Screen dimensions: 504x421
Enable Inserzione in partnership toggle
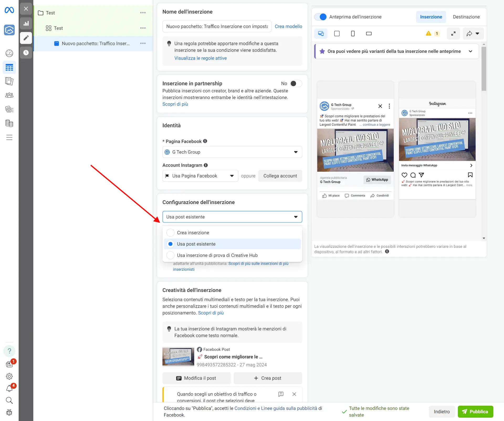point(295,83)
